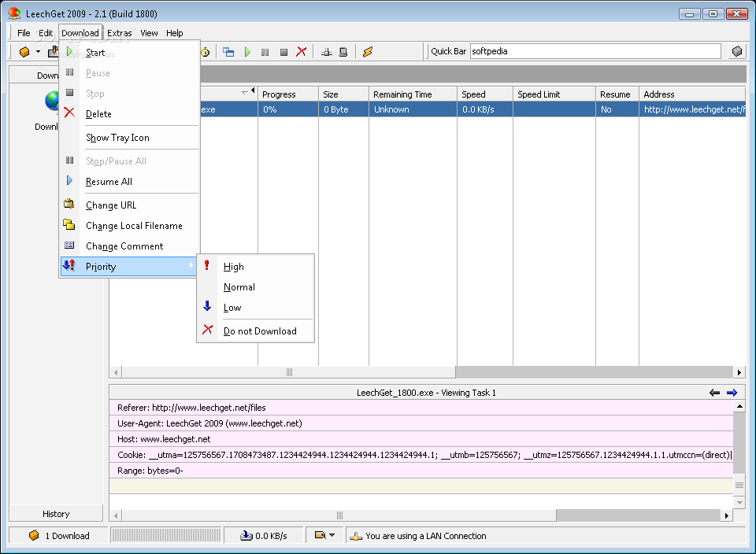The height and width of the screenshot is (554, 756).
Task: Choose Resume All in the menu
Action: pyautogui.click(x=130, y=181)
